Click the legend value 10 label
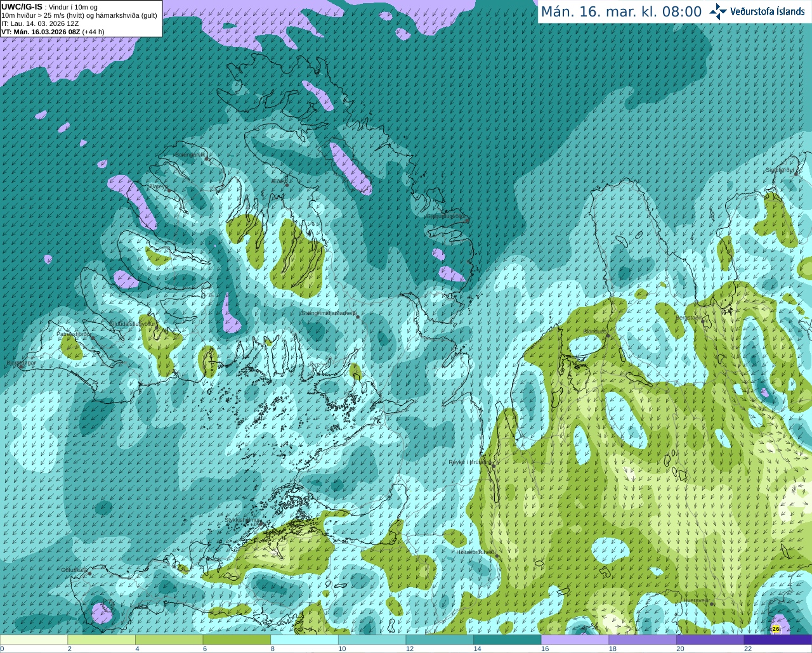 (342, 649)
